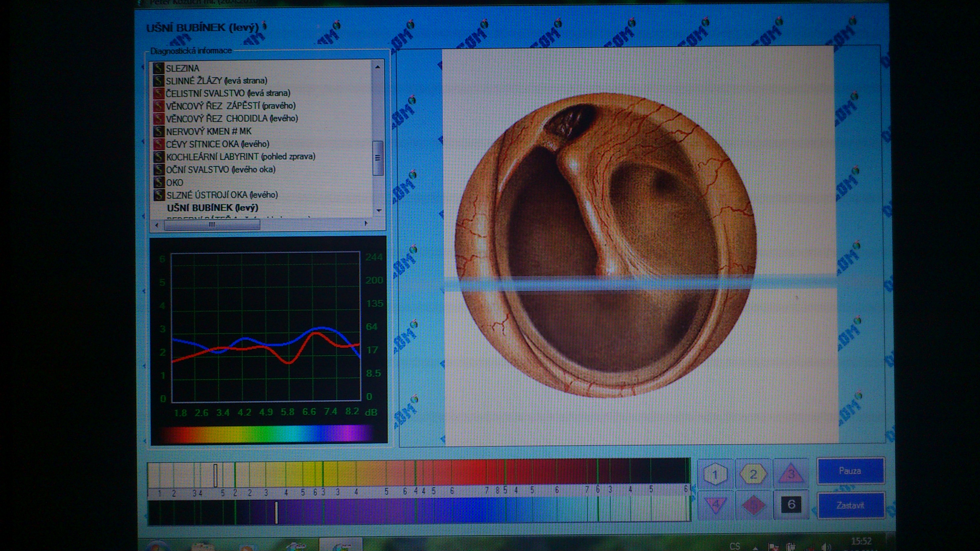Select ČELISTNÍ SVALSTVO (levá strana) row
The width and height of the screenshot is (980, 551).
pyautogui.click(x=228, y=93)
